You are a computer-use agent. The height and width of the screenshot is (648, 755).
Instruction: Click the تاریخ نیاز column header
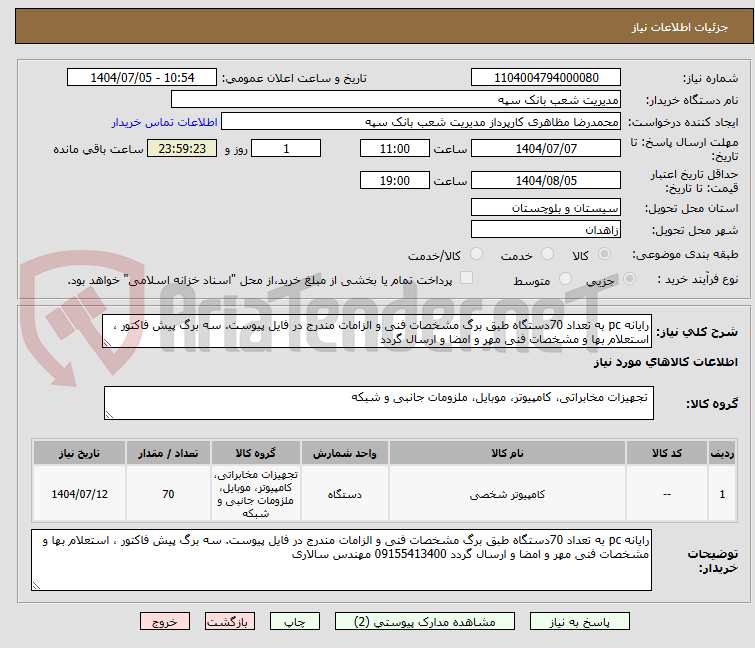(79, 453)
